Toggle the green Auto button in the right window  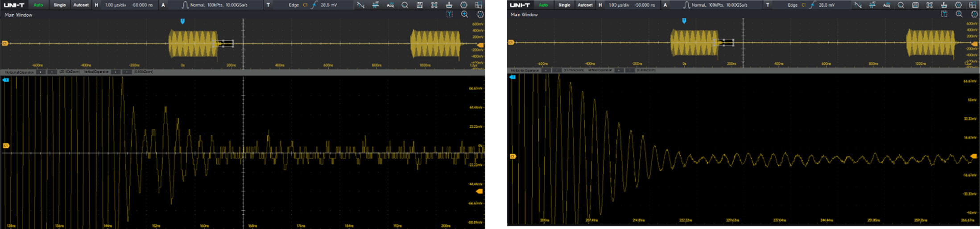point(543,5)
